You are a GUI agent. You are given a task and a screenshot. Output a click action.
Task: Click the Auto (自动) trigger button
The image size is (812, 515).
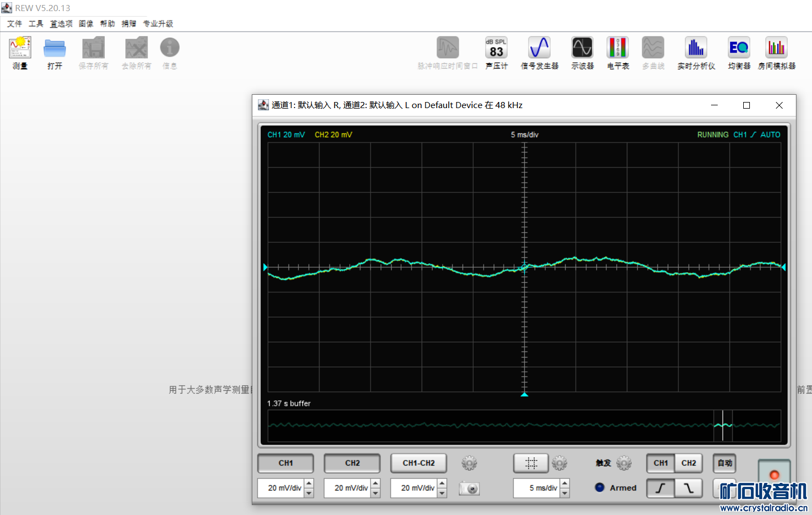(724, 463)
